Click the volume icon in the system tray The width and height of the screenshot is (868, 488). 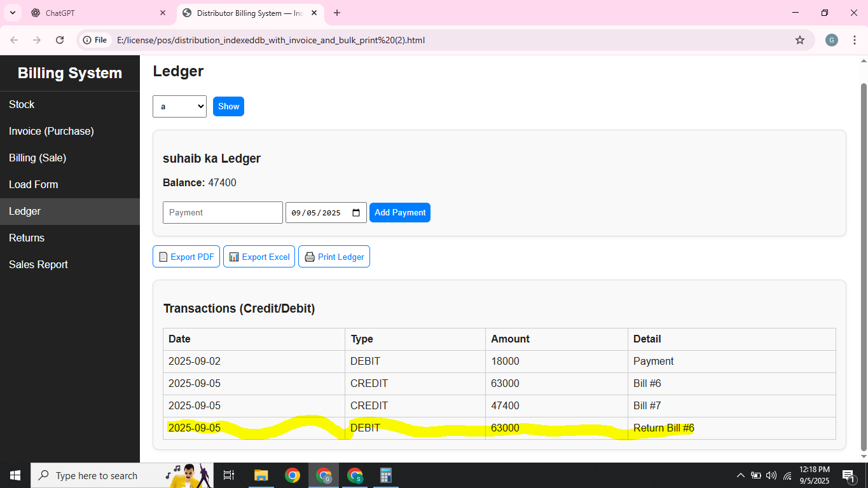[771, 475]
